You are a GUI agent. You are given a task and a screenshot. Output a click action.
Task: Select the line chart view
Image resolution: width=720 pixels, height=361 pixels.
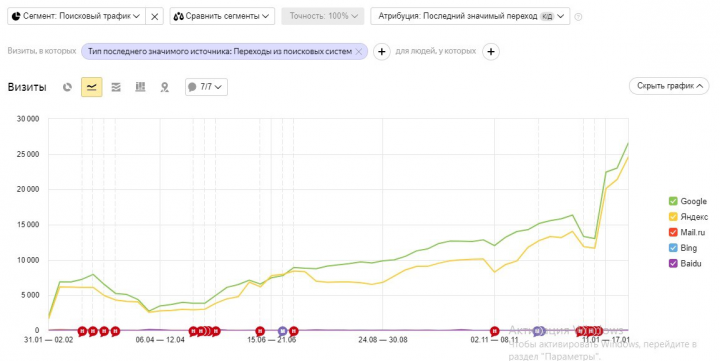(91, 87)
